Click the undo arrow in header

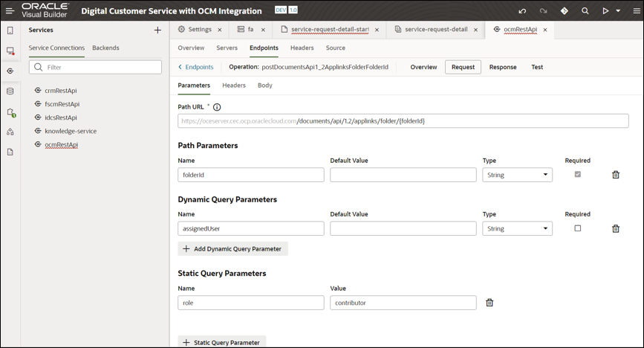[522, 11]
